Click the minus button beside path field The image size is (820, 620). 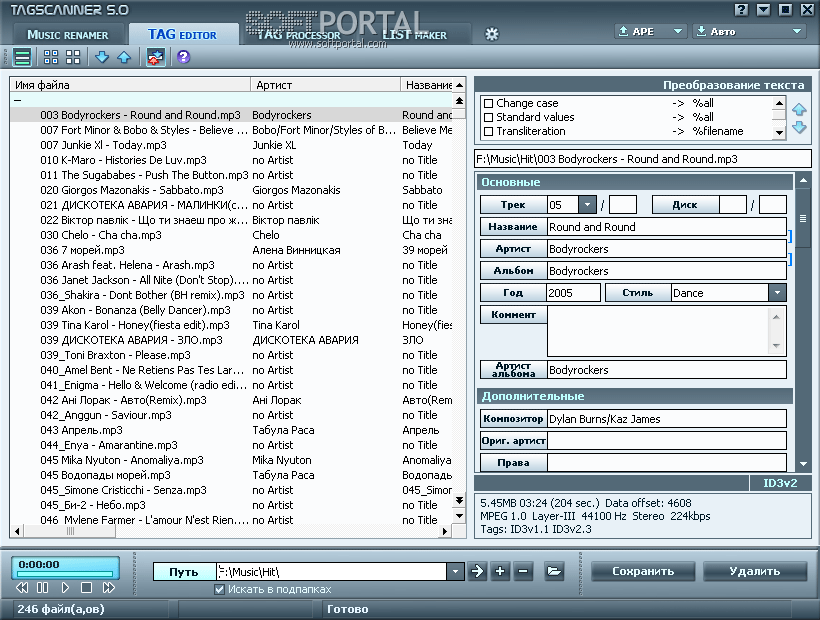(523, 571)
